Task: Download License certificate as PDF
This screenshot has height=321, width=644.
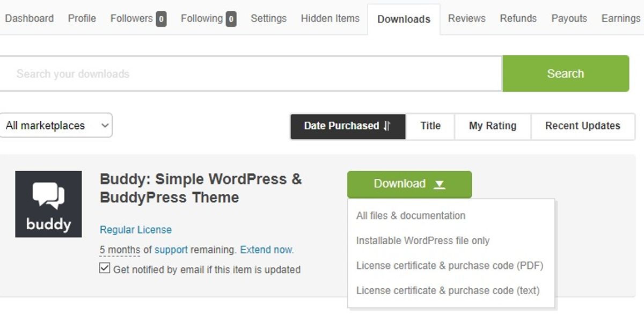Action: tap(450, 266)
